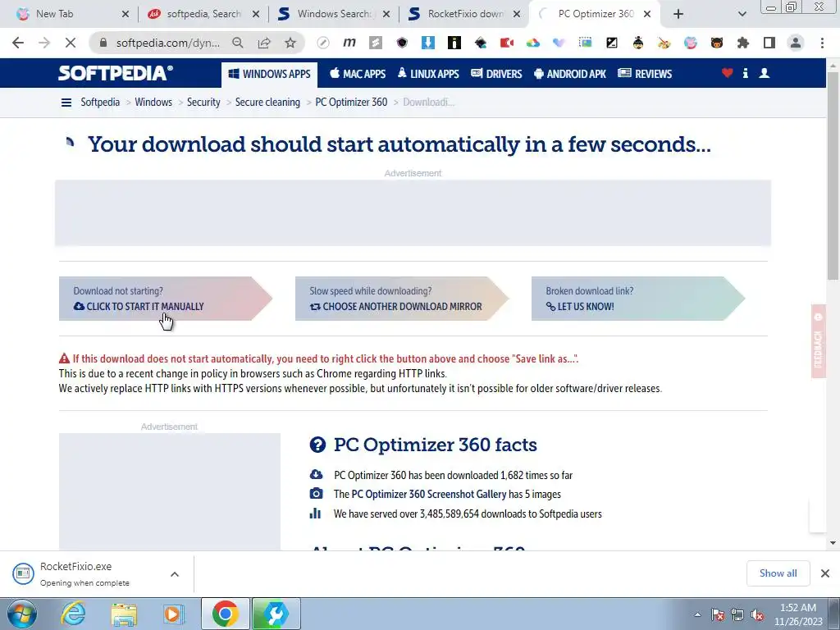
Task: Stop loading the page
Action: pyautogui.click(x=71, y=43)
